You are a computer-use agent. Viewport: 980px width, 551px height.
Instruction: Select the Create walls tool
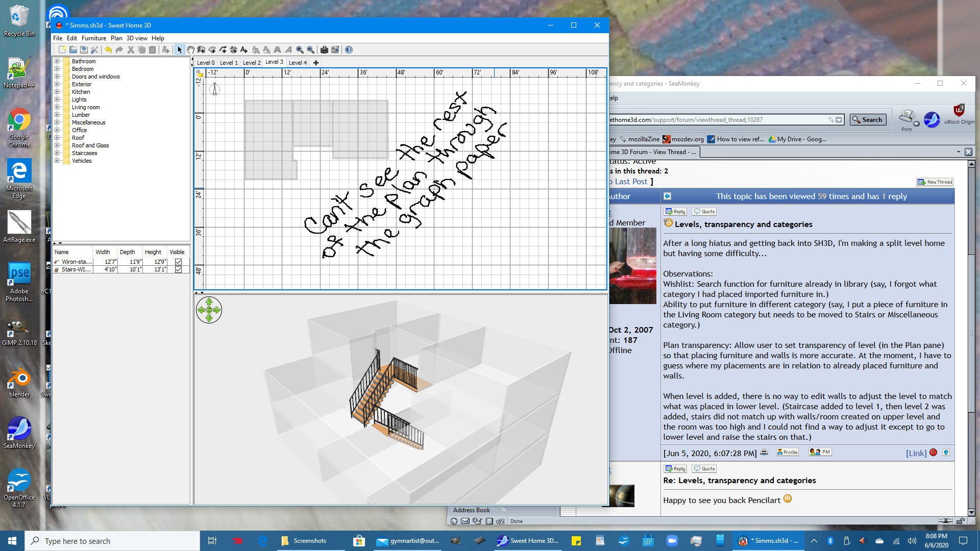(201, 49)
